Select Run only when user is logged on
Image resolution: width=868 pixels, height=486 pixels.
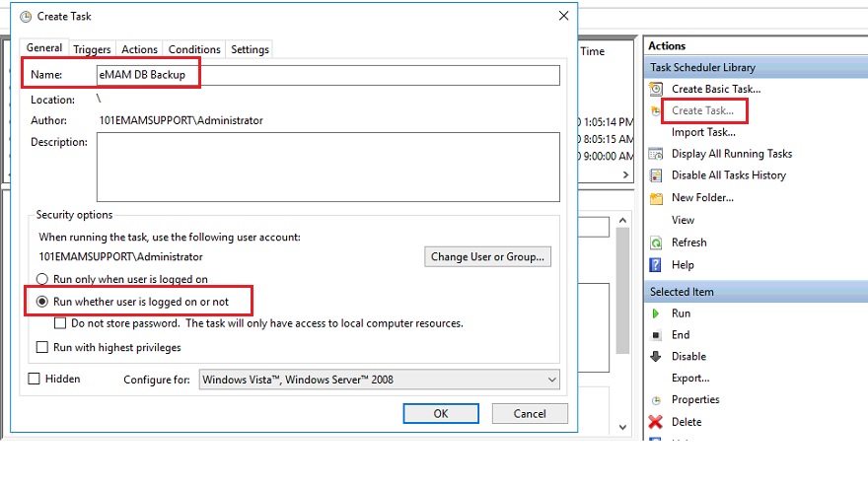coord(42,279)
